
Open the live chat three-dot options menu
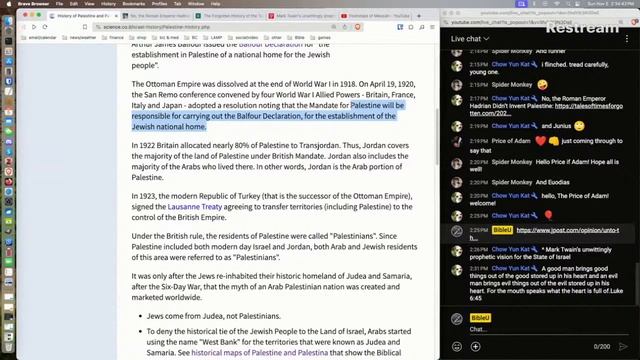pyautogui.click(x=627, y=39)
